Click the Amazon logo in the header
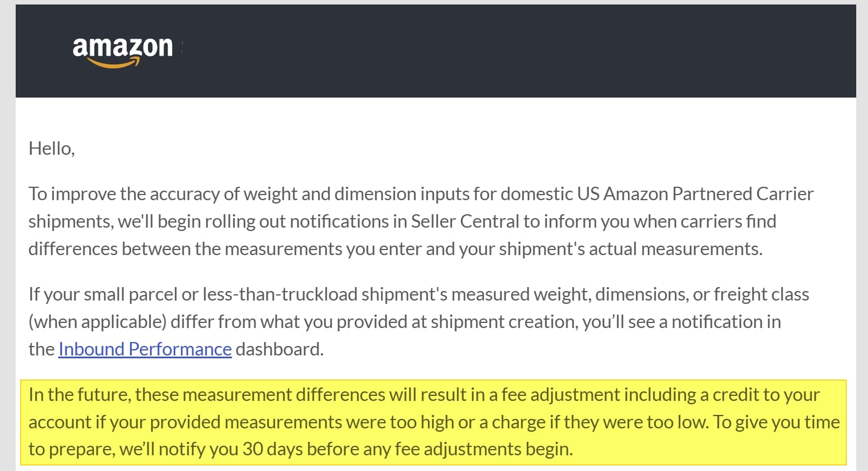The width and height of the screenshot is (868, 471). pyautogui.click(x=123, y=52)
